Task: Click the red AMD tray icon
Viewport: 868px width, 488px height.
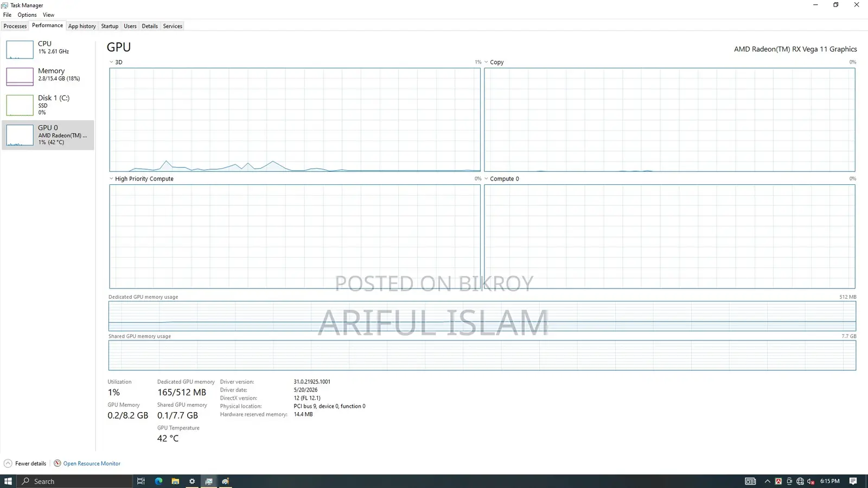Action: click(778, 481)
